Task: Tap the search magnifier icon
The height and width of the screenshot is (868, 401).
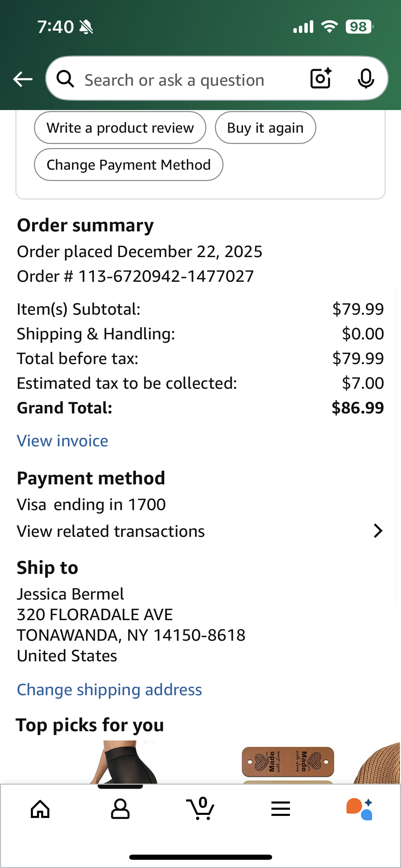Action: [x=65, y=80]
